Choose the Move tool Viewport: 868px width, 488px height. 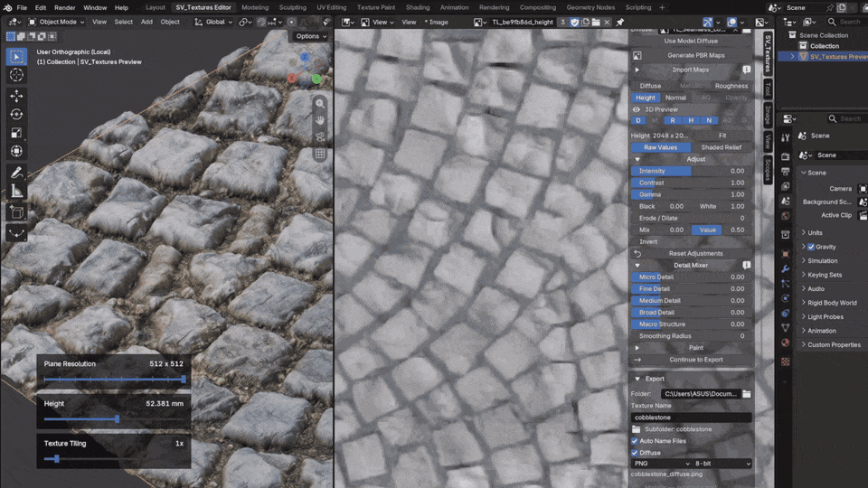click(16, 97)
